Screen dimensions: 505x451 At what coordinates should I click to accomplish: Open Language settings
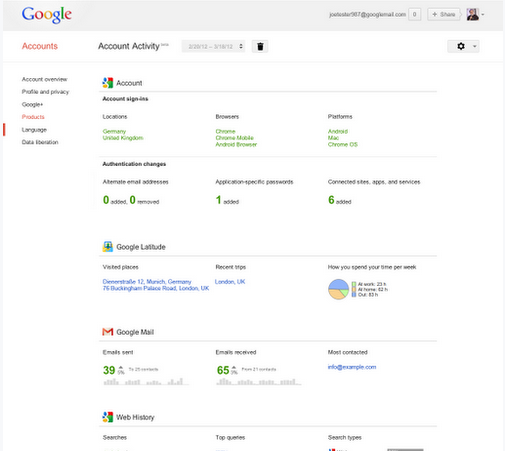coord(34,130)
